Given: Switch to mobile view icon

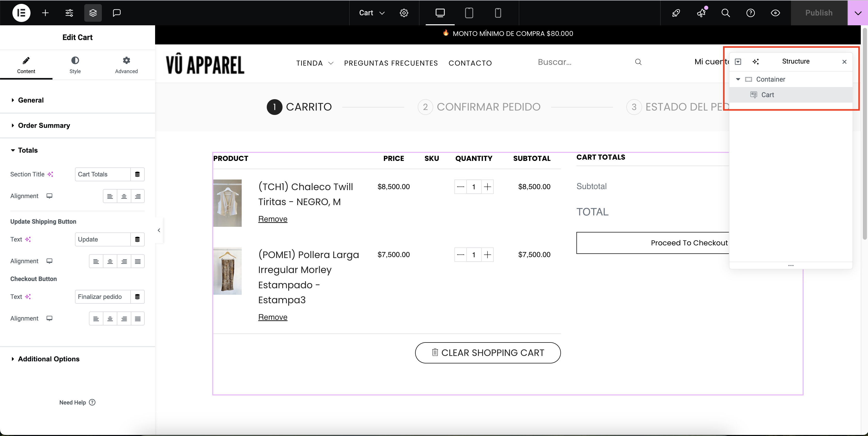Looking at the screenshot, I should [x=498, y=13].
